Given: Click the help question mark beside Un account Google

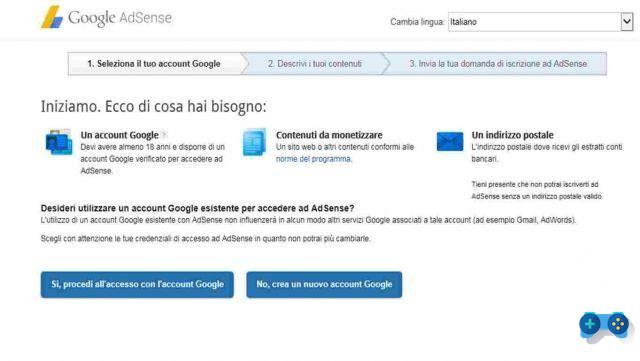Looking at the screenshot, I should pyautogui.click(x=164, y=135).
